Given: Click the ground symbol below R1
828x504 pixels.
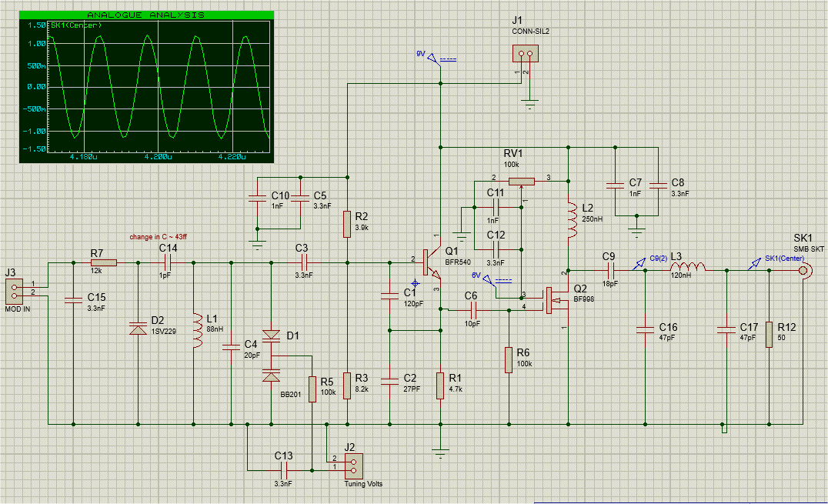Looking at the screenshot, I should (440, 452).
